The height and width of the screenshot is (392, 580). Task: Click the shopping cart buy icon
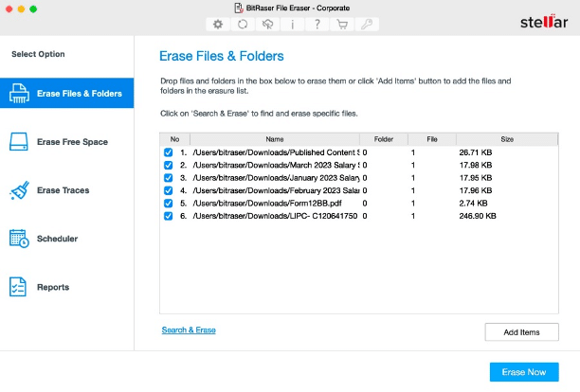point(342,25)
